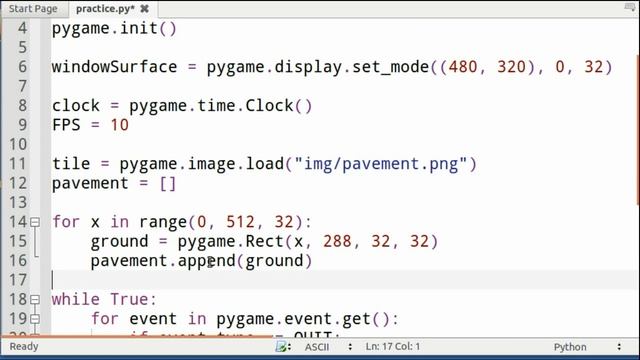The height and width of the screenshot is (360, 640).
Task: Open the Python language dropdown
Action: [587, 347]
